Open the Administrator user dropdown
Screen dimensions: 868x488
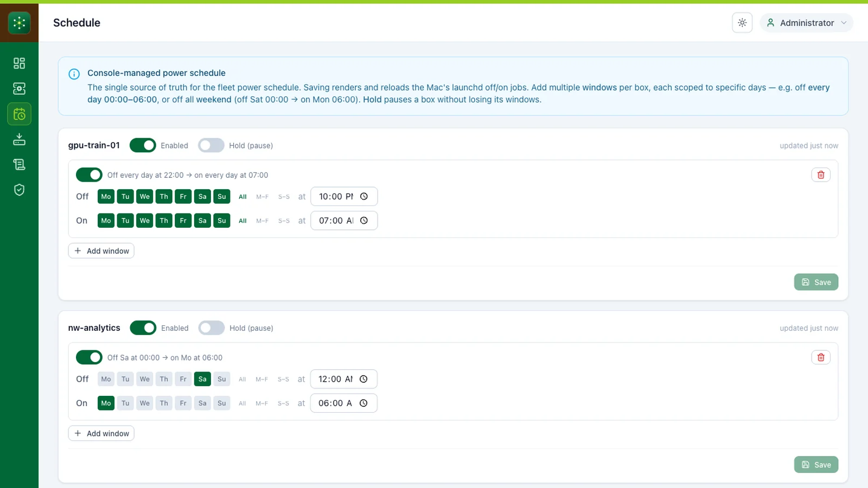pyautogui.click(x=807, y=23)
